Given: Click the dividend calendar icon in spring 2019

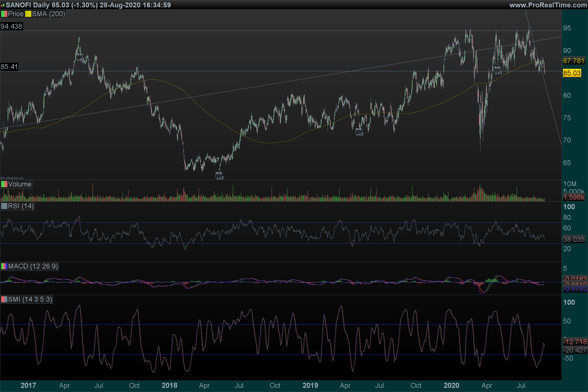Looking at the screenshot, I should (x=359, y=132).
